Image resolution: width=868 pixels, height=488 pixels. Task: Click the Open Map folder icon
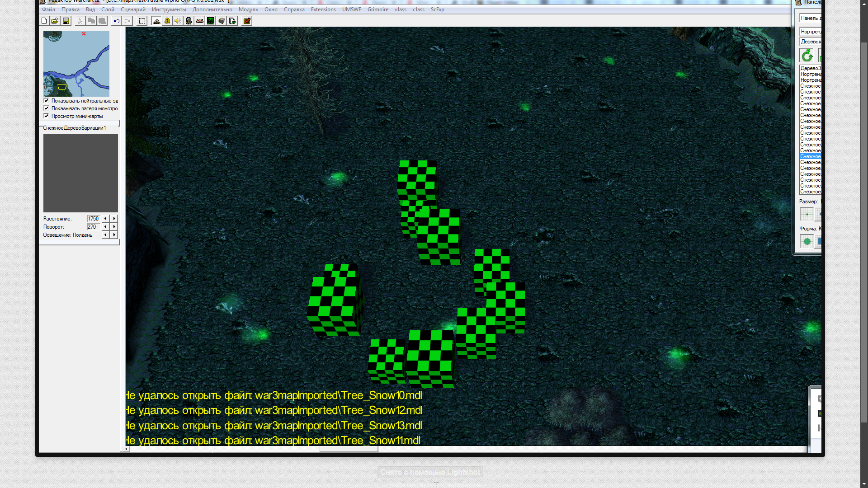(x=55, y=21)
